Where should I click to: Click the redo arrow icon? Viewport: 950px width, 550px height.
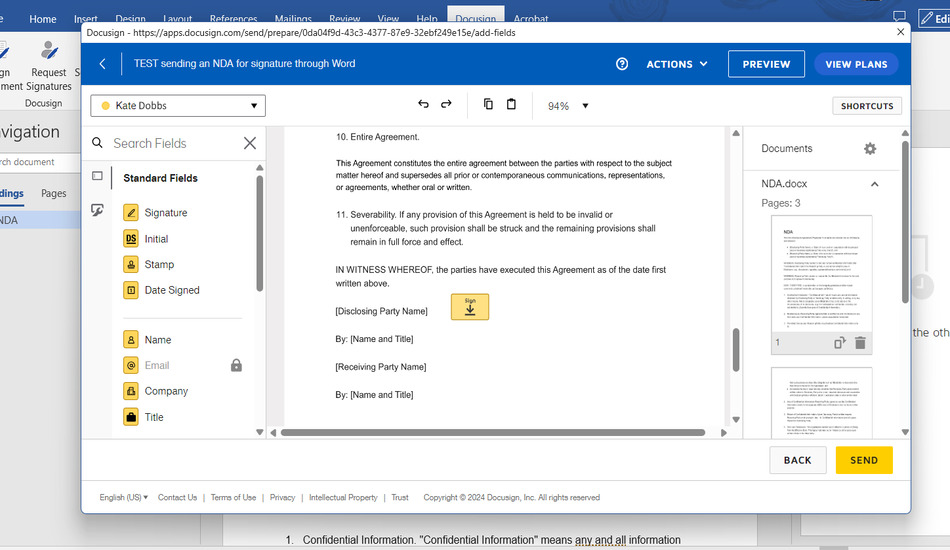pos(446,105)
